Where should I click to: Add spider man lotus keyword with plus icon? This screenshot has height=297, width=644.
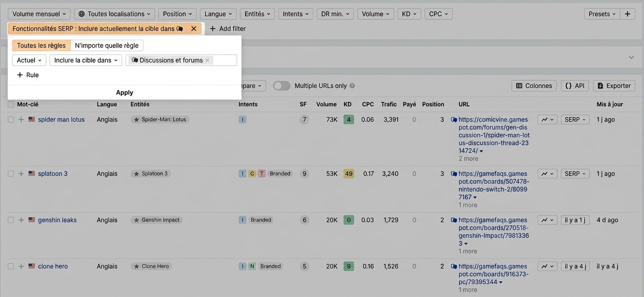click(x=21, y=120)
